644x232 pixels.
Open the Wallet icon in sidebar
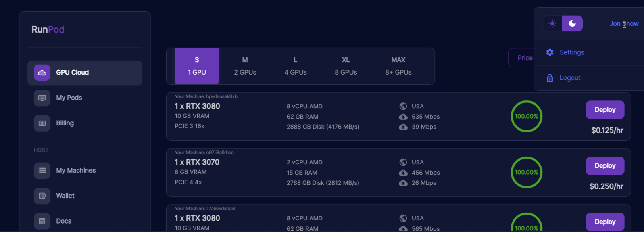(x=42, y=196)
